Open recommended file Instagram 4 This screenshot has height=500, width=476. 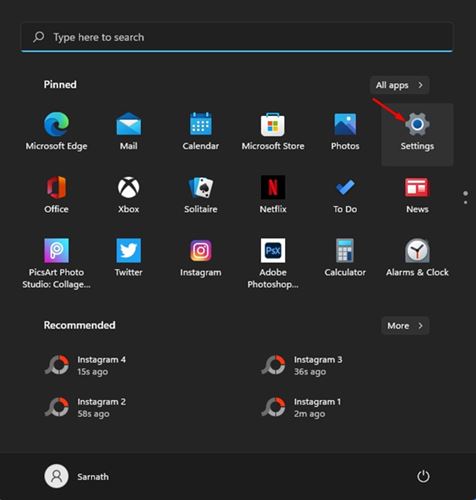86,365
